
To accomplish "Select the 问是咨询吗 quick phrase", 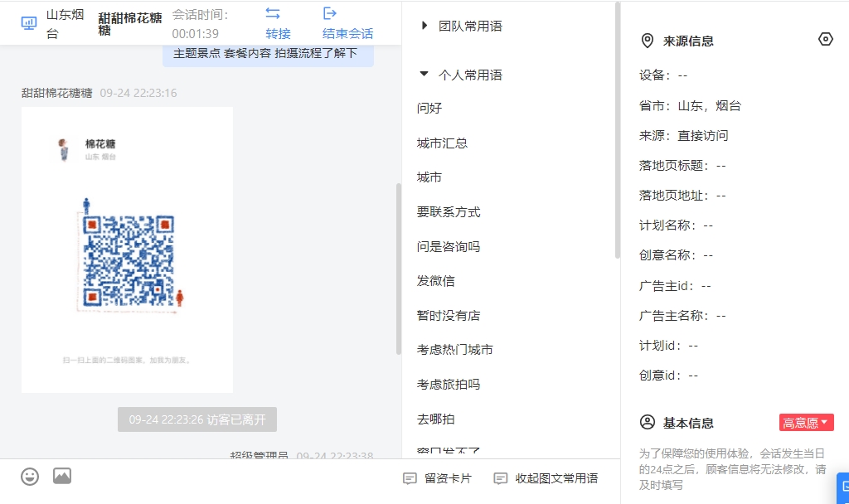I will click(x=449, y=247).
